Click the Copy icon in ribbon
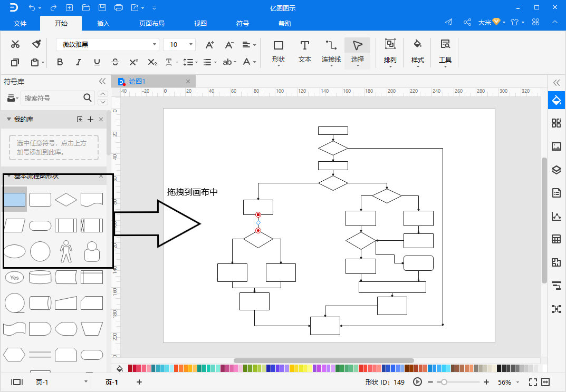The width and height of the screenshot is (566, 392). pos(15,62)
